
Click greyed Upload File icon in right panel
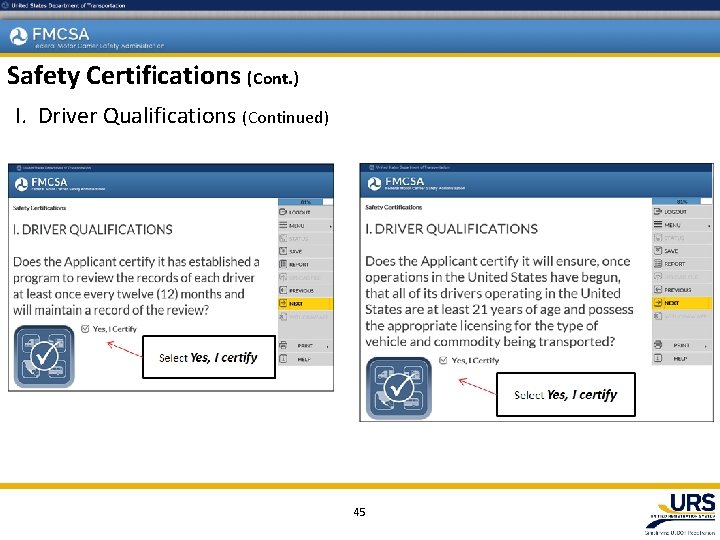tap(658, 276)
